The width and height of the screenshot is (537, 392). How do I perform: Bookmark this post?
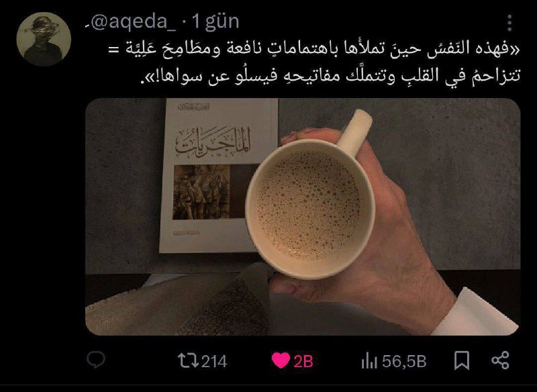(462, 361)
